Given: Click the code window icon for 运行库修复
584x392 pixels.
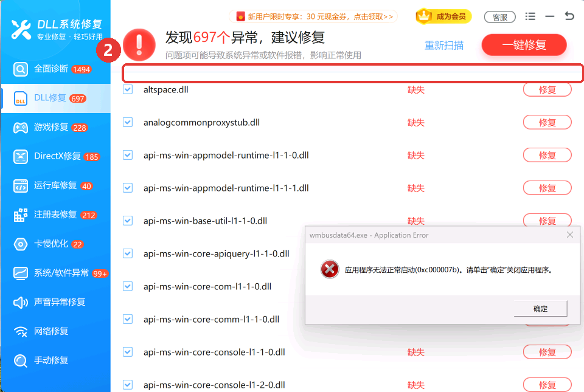Looking at the screenshot, I should click(21, 186).
